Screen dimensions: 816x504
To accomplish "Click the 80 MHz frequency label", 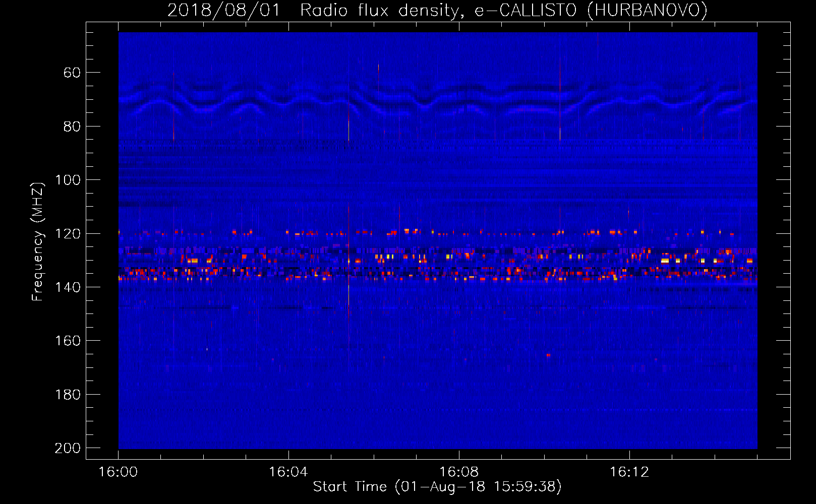I will point(72,127).
